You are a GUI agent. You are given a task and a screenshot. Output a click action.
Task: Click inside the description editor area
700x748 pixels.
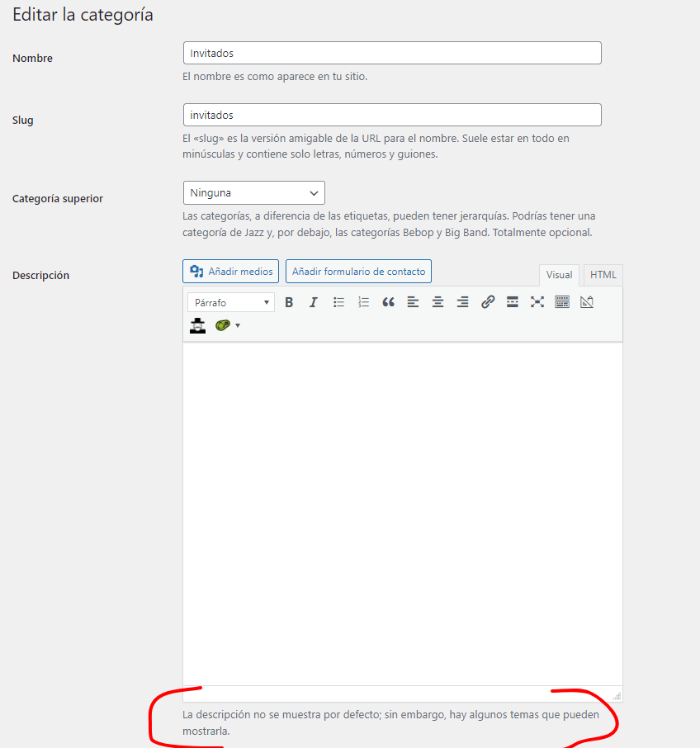[403, 514]
